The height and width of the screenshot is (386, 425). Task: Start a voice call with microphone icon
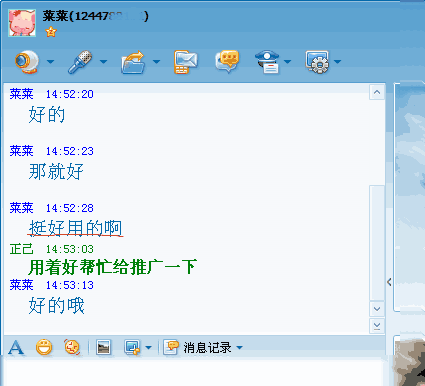(80, 62)
